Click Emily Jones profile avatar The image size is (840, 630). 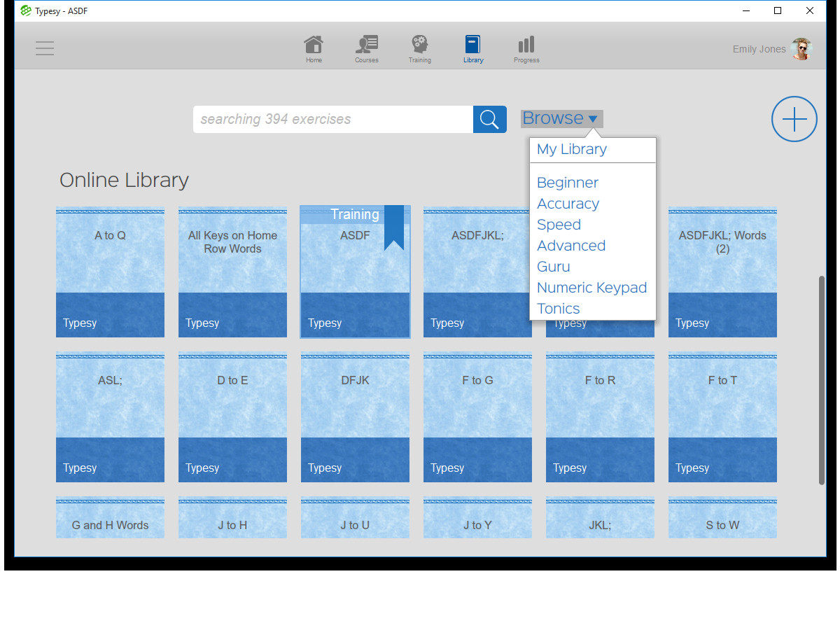pyautogui.click(x=801, y=49)
